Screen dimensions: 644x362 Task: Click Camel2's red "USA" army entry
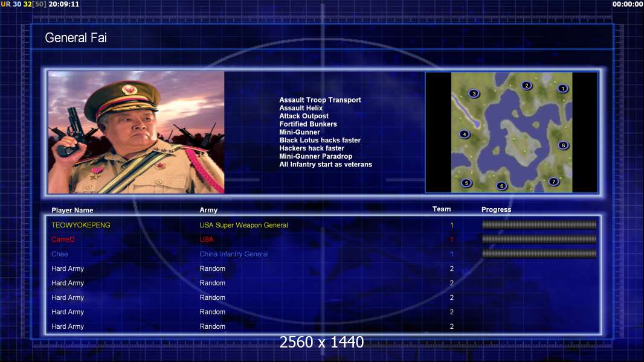(x=207, y=240)
